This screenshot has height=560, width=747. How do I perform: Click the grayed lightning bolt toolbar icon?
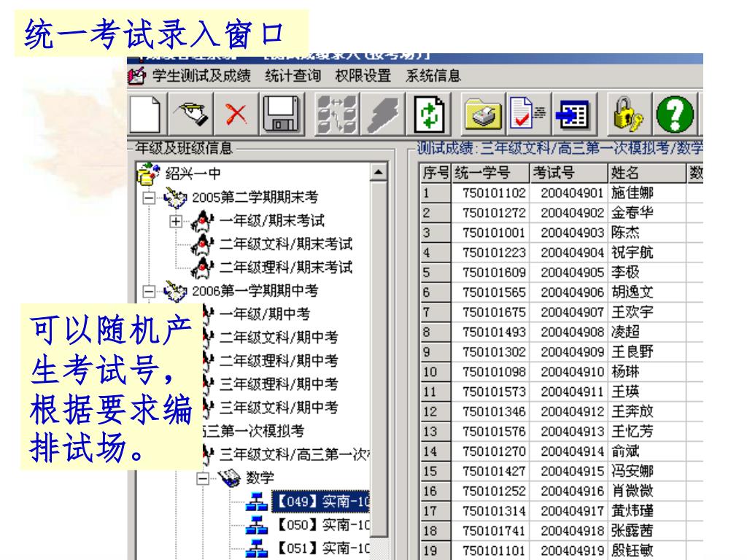(x=382, y=114)
